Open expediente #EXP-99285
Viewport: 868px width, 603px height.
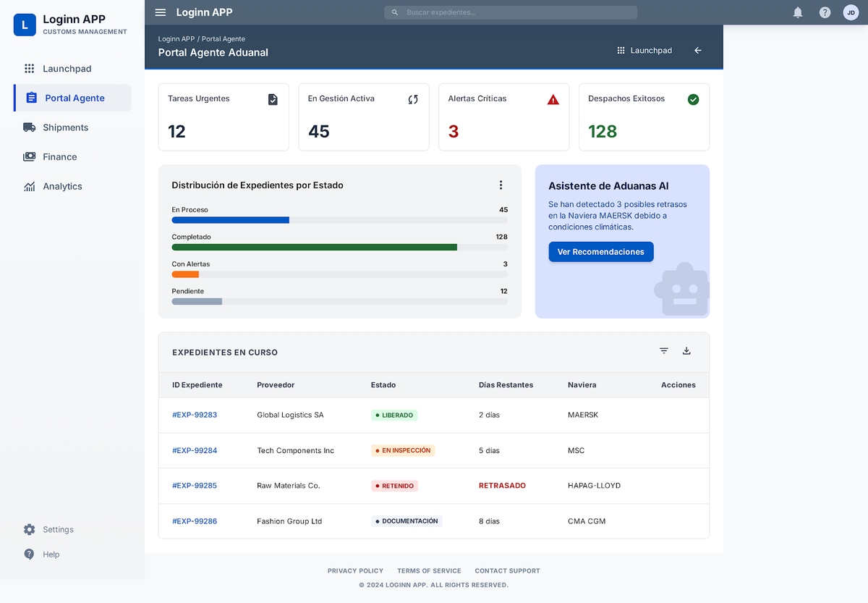(194, 486)
